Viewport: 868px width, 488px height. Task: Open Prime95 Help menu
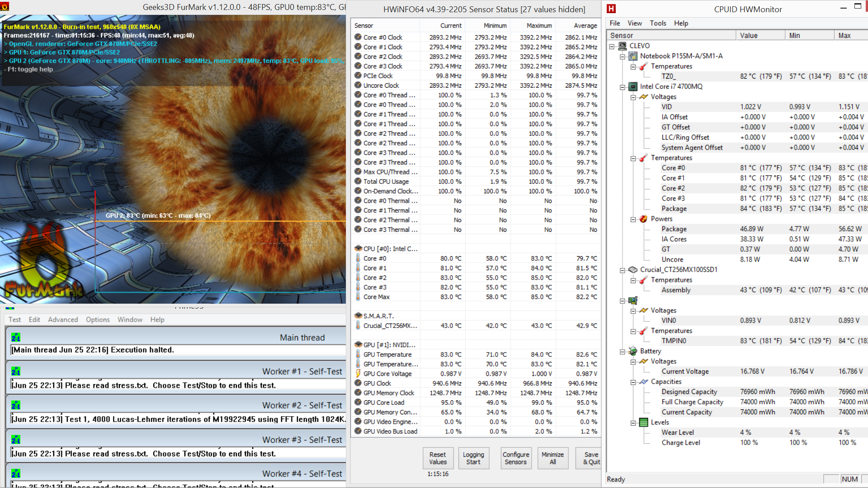pyautogui.click(x=157, y=319)
